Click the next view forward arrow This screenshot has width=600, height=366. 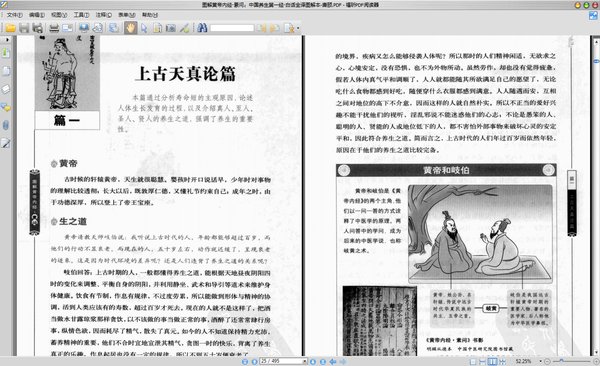coord(343,361)
